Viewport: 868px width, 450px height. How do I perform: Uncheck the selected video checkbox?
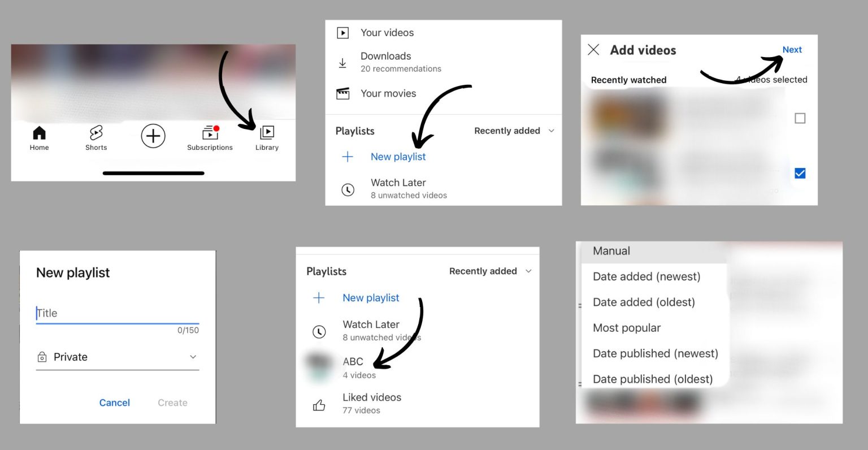(800, 173)
